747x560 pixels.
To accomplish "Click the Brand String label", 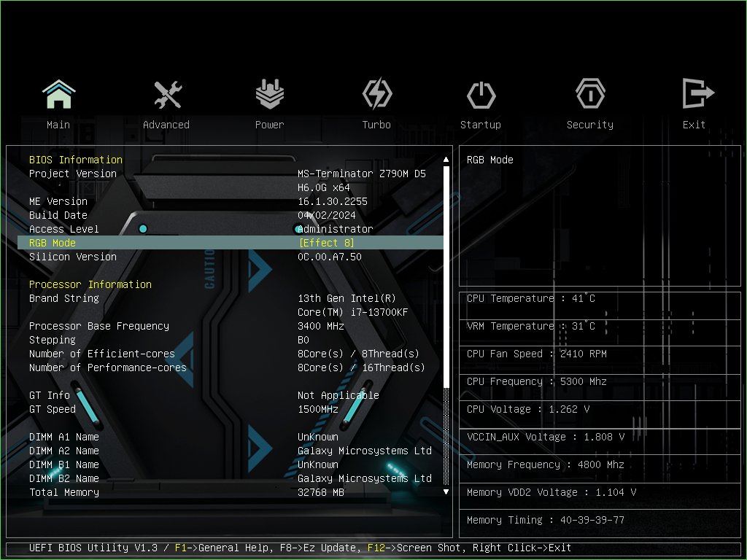I will 64,298.
